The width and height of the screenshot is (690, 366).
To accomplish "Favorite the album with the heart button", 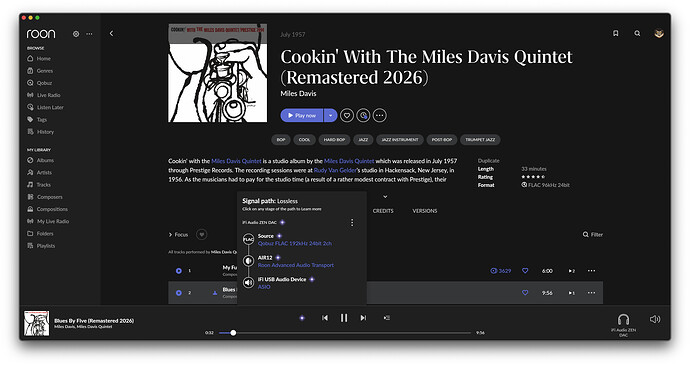I will (x=347, y=116).
